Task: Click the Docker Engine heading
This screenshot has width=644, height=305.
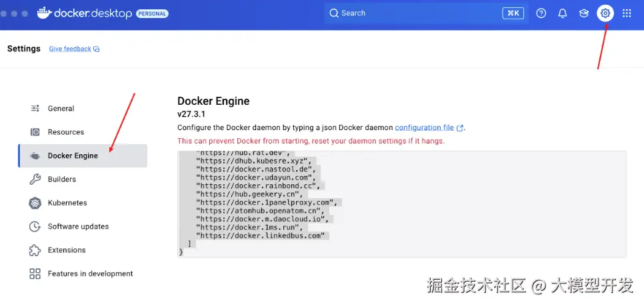Action: [213, 101]
